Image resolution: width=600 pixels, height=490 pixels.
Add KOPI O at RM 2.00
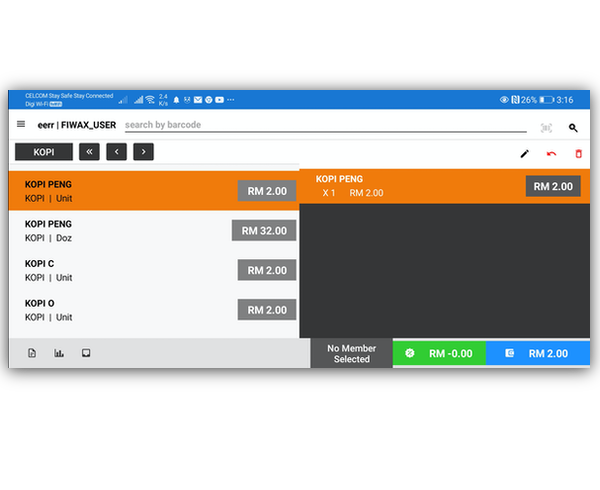tap(266, 310)
